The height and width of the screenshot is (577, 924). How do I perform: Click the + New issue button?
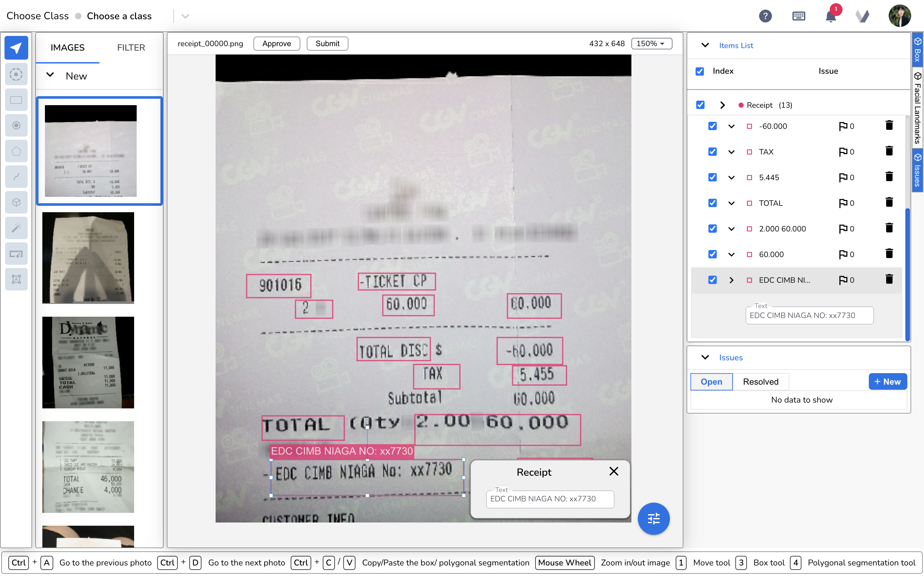(887, 381)
